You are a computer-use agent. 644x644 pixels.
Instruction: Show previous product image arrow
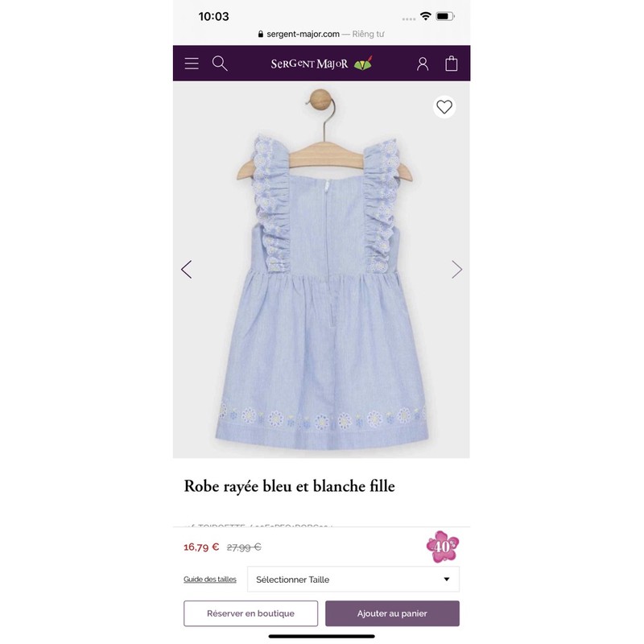pos(187,270)
